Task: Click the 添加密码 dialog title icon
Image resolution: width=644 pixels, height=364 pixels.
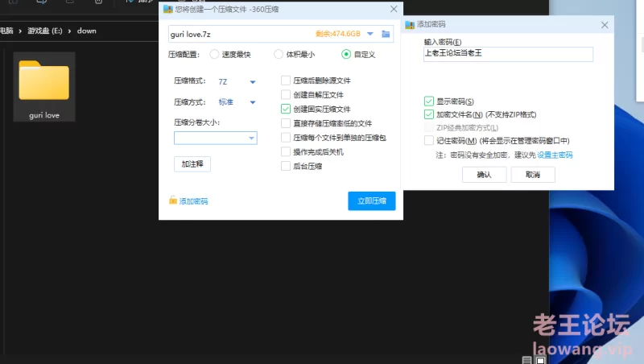Action: (x=410, y=25)
